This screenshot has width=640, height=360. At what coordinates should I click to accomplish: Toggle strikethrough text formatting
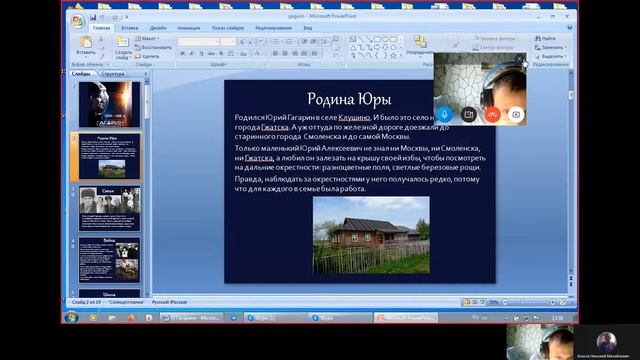[211, 53]
